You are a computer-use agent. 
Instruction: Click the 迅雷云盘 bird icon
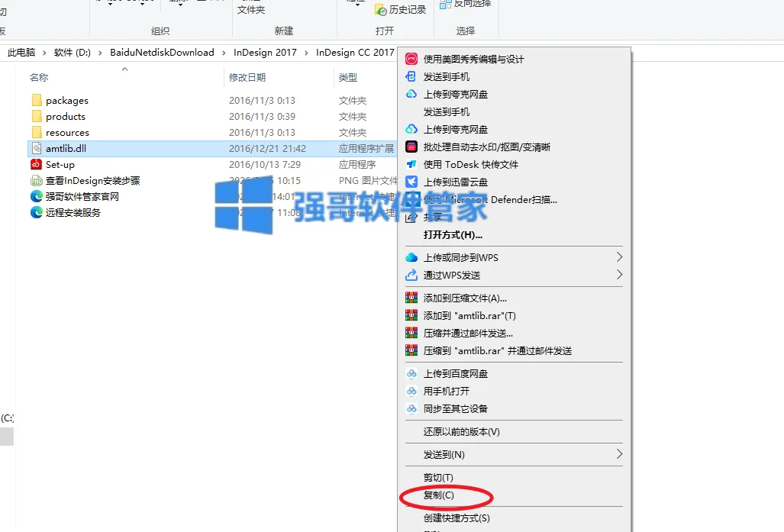point(411,182)
